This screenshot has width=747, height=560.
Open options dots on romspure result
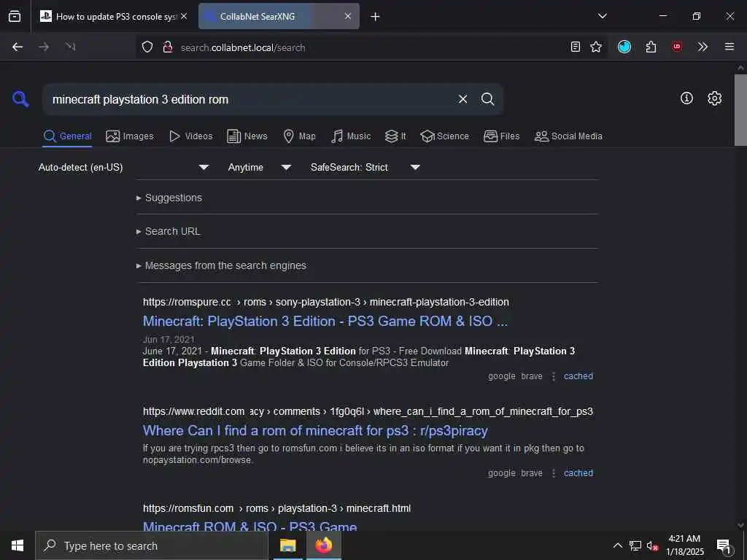[x=554, y=376]
